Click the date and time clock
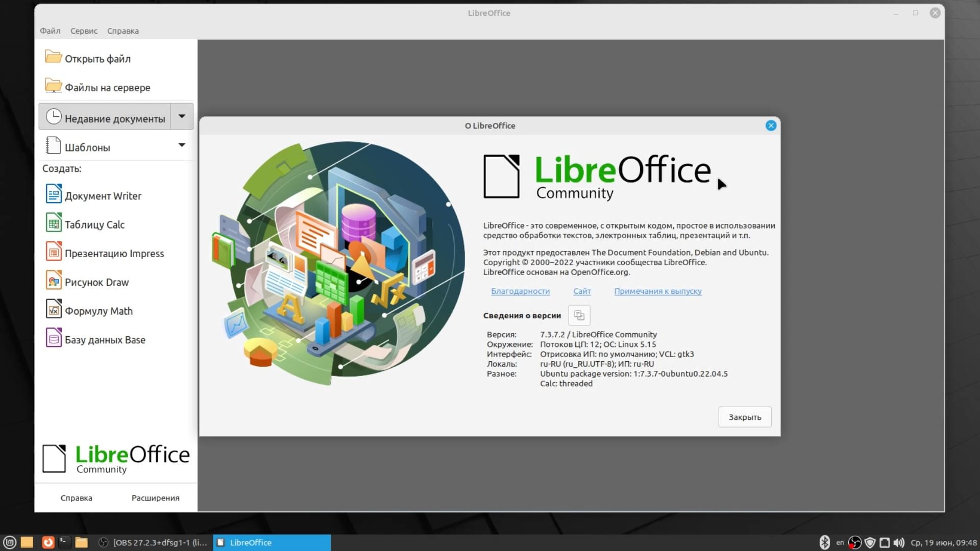This screenshot has width=980, height=551. (943, 542)
